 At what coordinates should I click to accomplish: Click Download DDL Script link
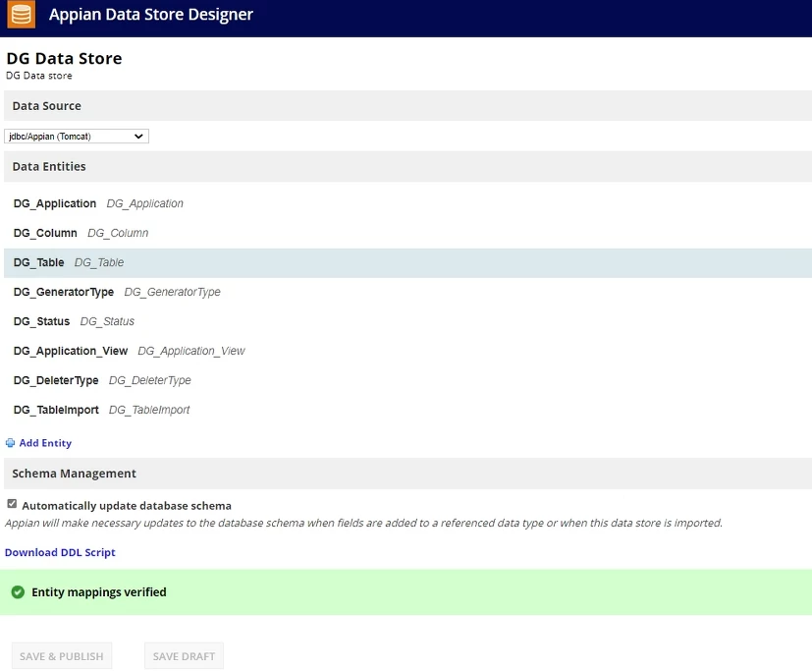point(60,552)
